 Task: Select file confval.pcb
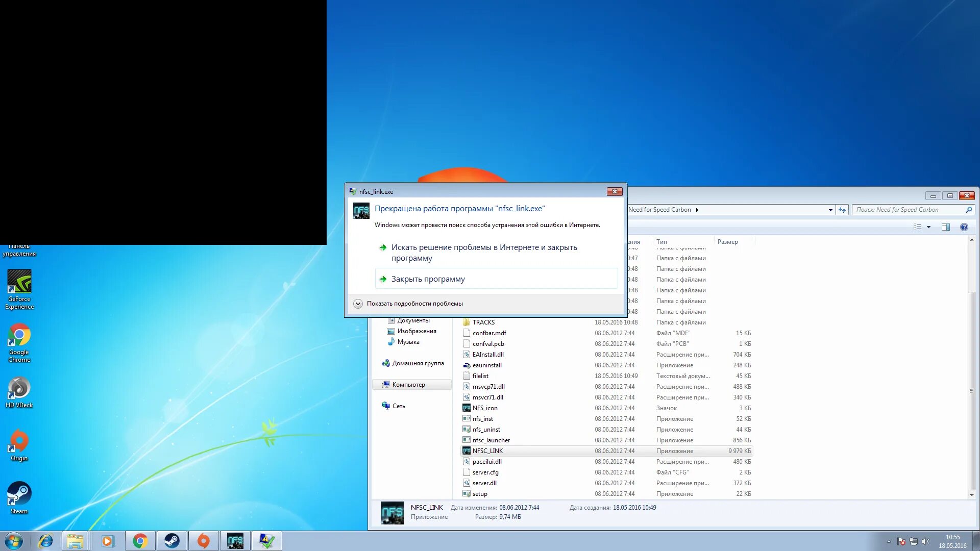tap(606, 344)
